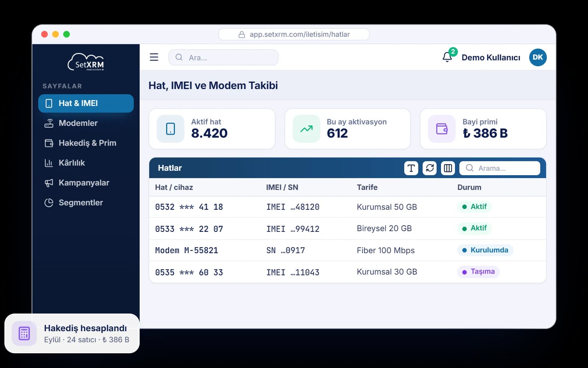The image size is (588, 368).
Task: Click the IMEI / SN column header
Action: click(282, 187)
